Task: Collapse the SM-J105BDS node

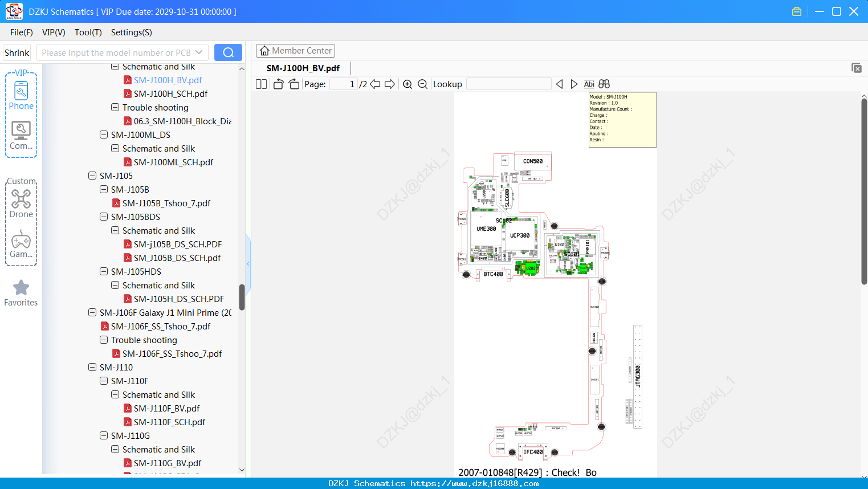Action: pos(104,217)
